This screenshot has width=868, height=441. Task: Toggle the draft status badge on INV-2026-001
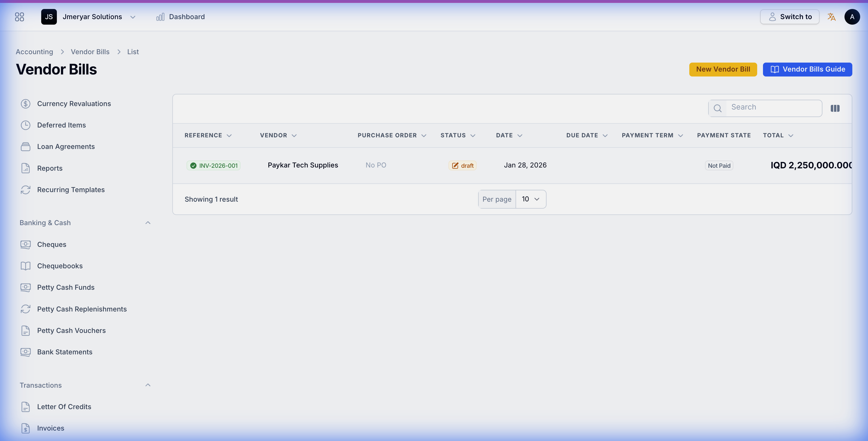point(462,165)
